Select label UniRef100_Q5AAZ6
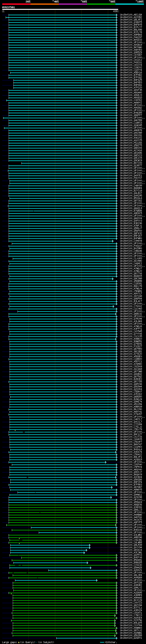 (x=131, y=567)
